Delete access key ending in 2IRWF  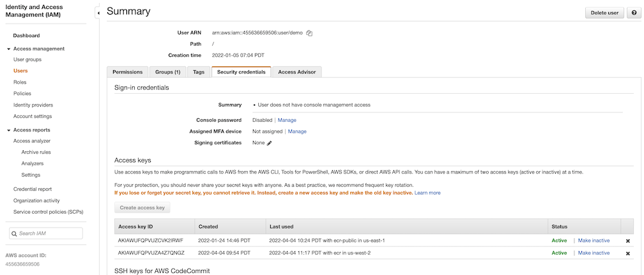tap(627, 241)
